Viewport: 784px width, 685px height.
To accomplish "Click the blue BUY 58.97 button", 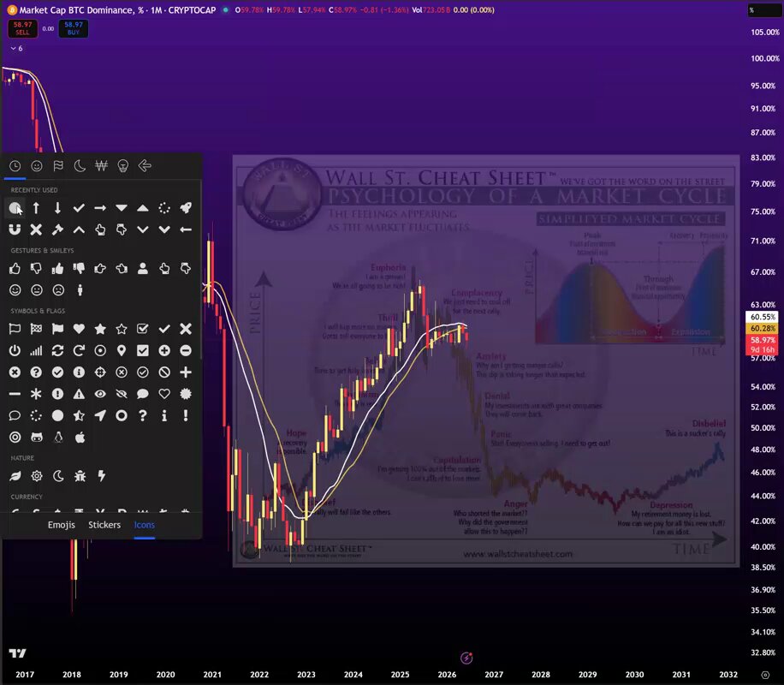I will point(74,28).
